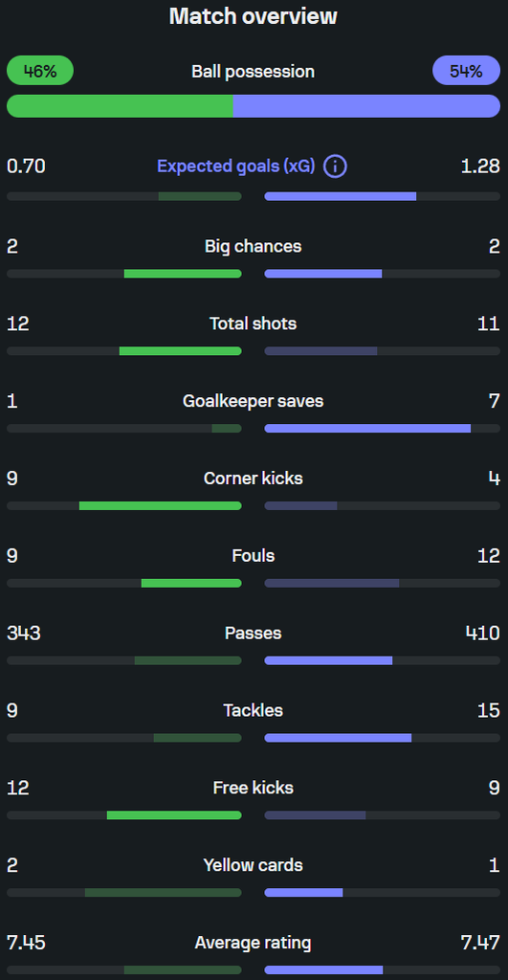Click the Total shots label
The image size is (508, 980).
pos(254,323)
